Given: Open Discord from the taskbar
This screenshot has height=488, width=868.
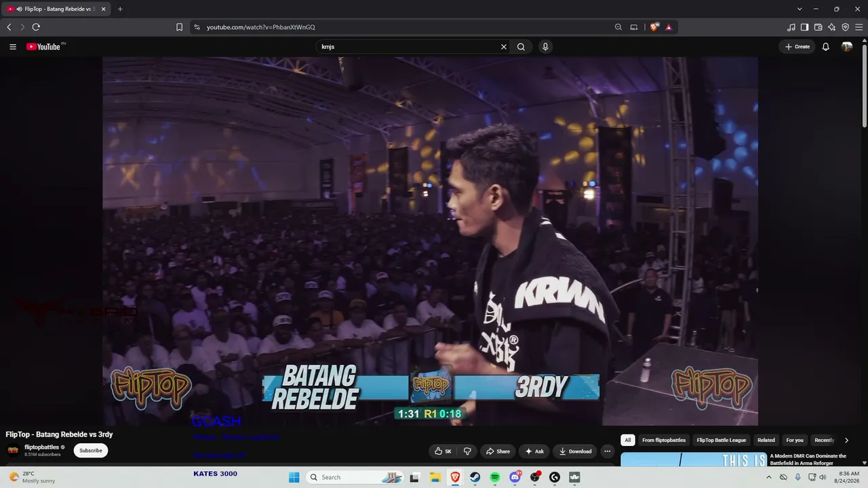Looking at the screenshot, I should (515, 477).
